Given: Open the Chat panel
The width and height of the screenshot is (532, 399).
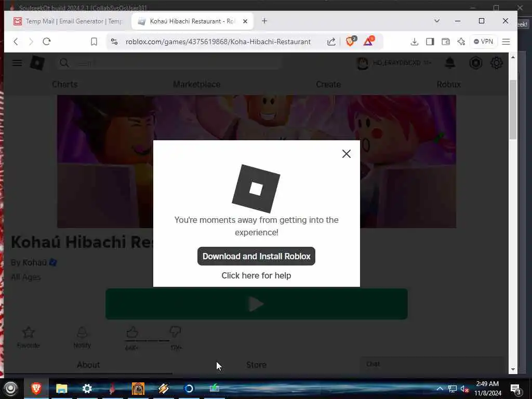Looking at the screenshot, I should pos(431,364).
